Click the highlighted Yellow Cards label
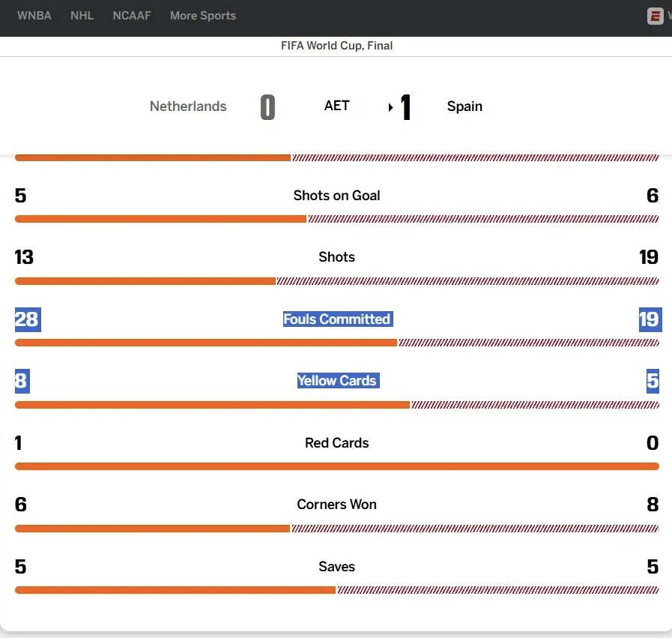 point(338,380)
